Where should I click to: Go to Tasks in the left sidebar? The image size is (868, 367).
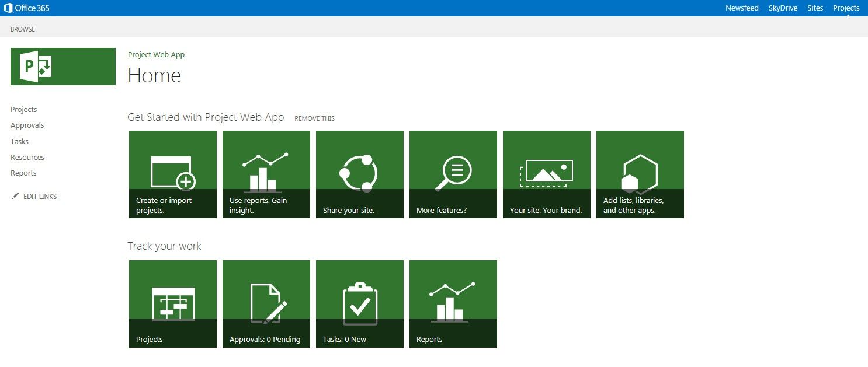19,142
